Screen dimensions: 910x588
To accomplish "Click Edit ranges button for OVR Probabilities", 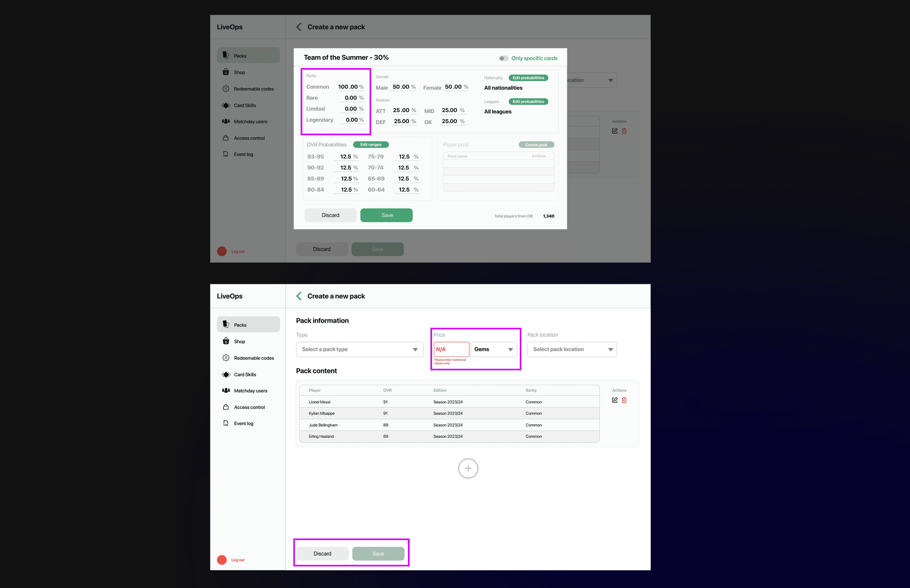I will pyautogui.click(x=370, y=145).
